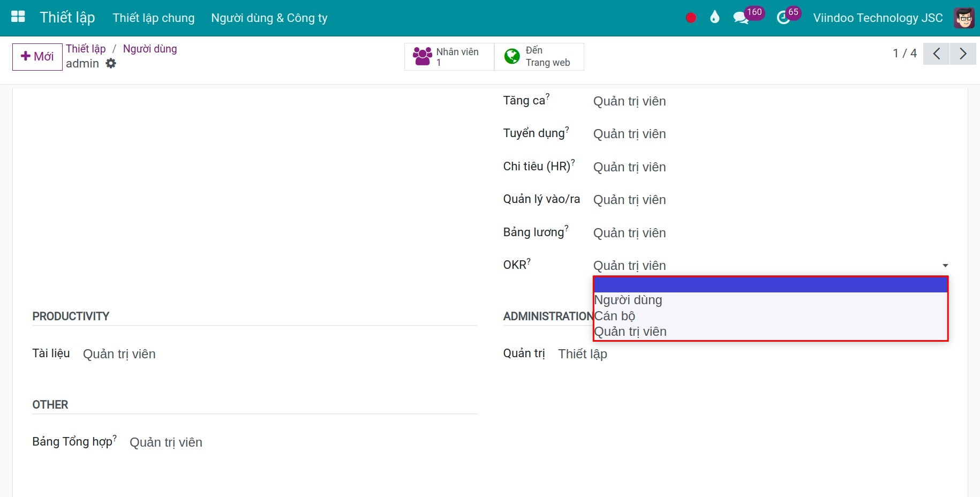Open the Quản lý vào/ra access dropdown
Viewport: 980px width, 497px height.
[x=770, y=200]
